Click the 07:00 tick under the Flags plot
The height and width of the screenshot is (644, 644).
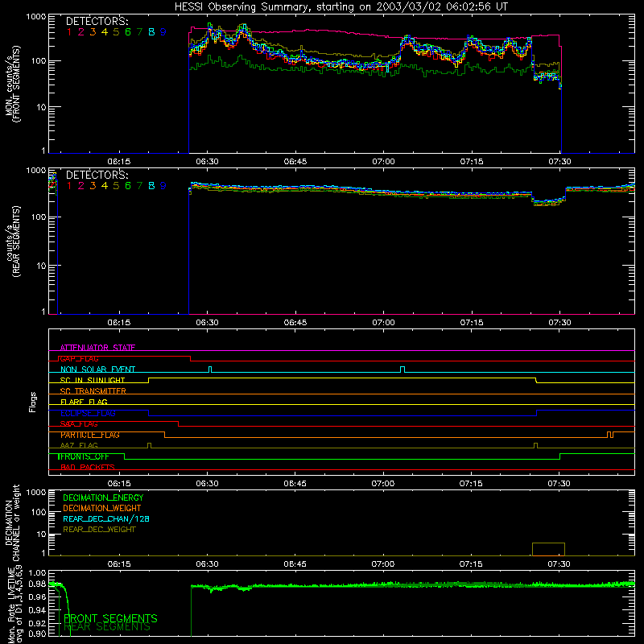coord(383,484)
